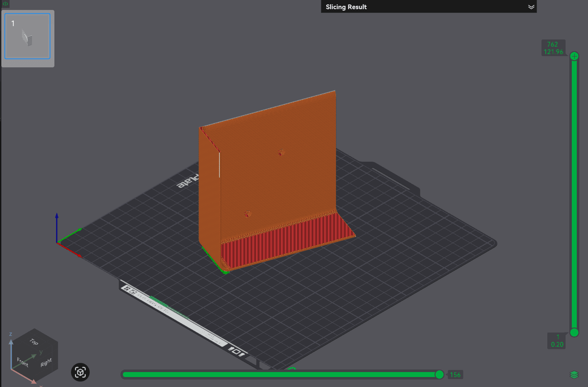
Task: Click the 156 step value field
Action: point(455,375)
